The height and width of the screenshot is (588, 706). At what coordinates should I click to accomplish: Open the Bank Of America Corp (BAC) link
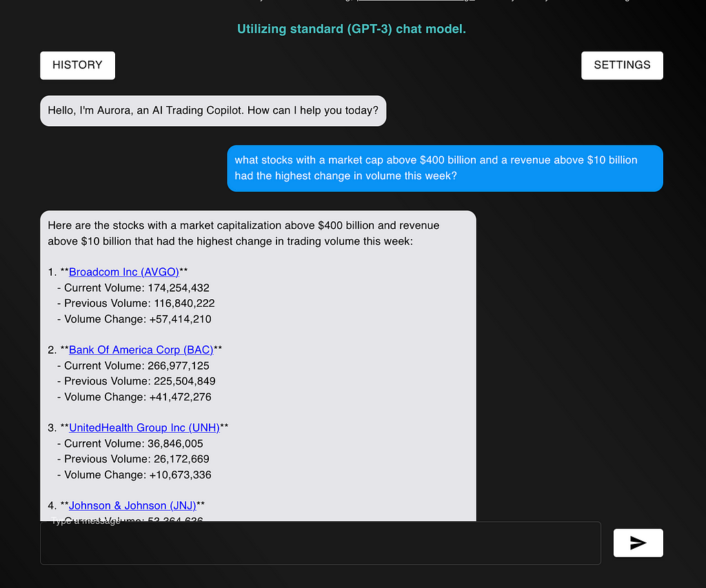(x=141, y=349)
